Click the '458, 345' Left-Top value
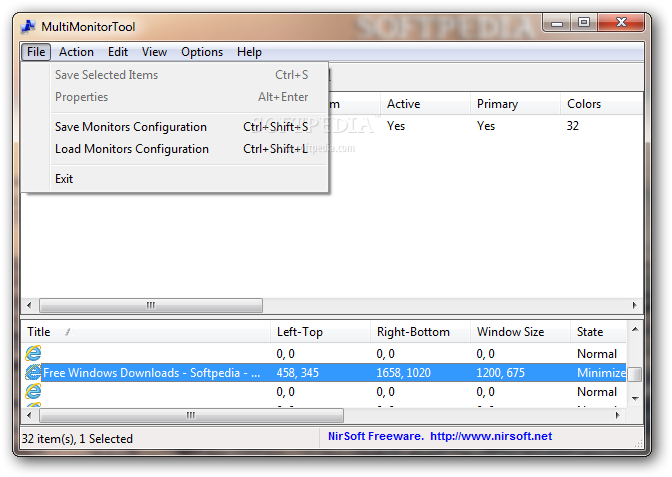 (x=297, y=372)
